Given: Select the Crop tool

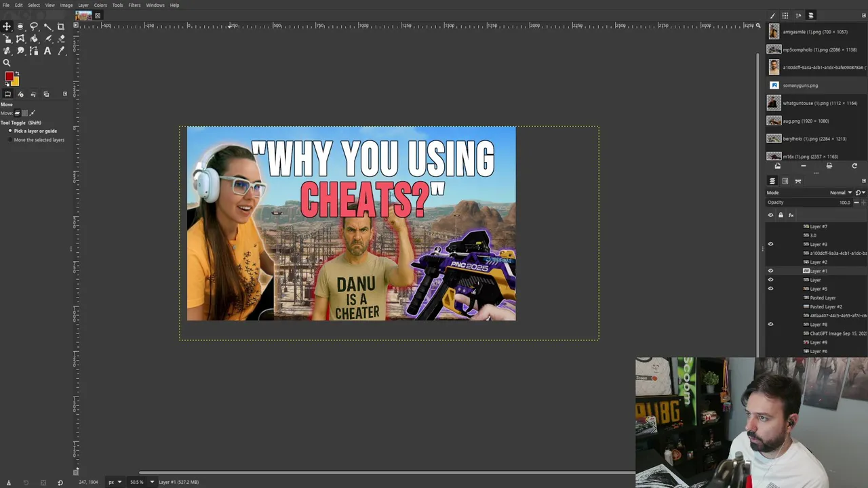Looking at the screenshot, I should click(x=60, y=26).
